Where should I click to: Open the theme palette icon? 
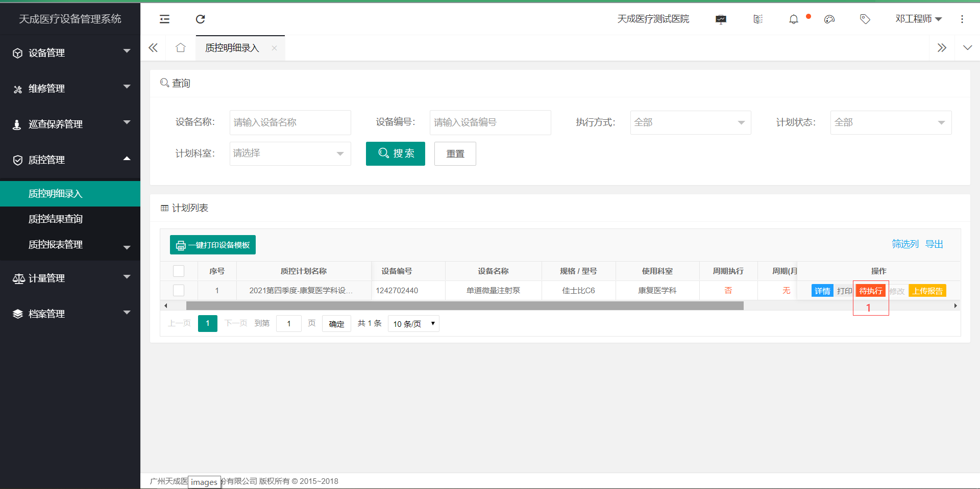coord(829,19)
